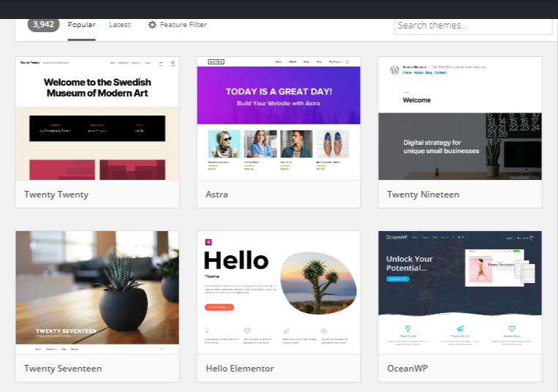This screenshot has height=392, width=558.
Task: Open the Hello Elementor theme thumbnail
Action: coord(279,293)
